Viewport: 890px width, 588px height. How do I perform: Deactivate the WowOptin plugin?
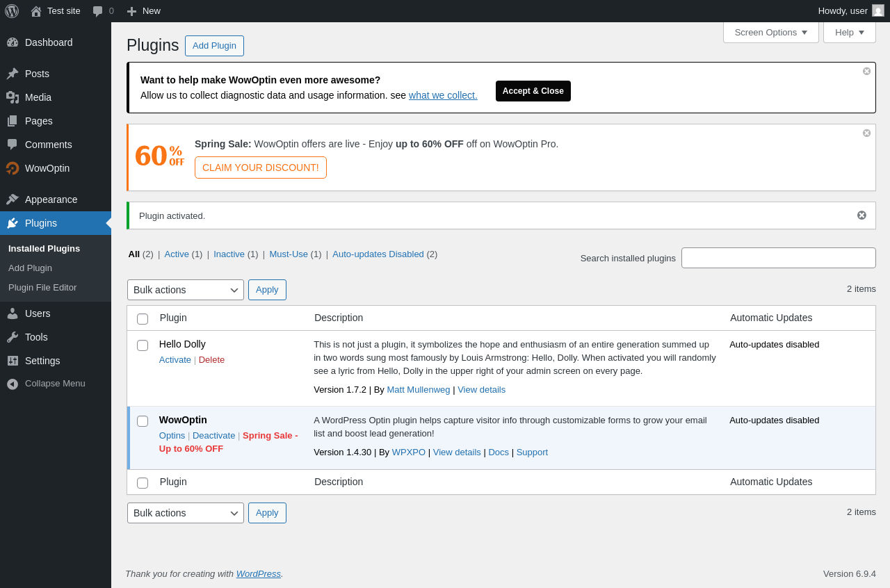coord(214,436)
